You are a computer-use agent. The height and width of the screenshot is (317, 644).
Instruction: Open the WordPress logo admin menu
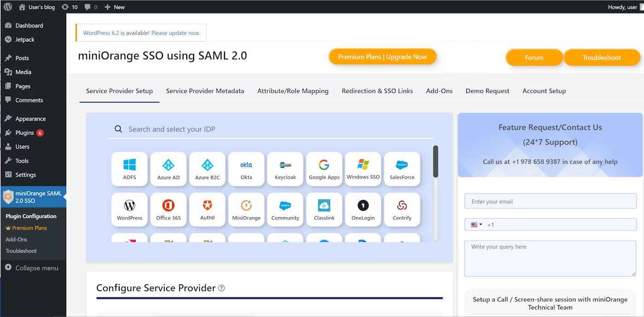tap(8, 7)
